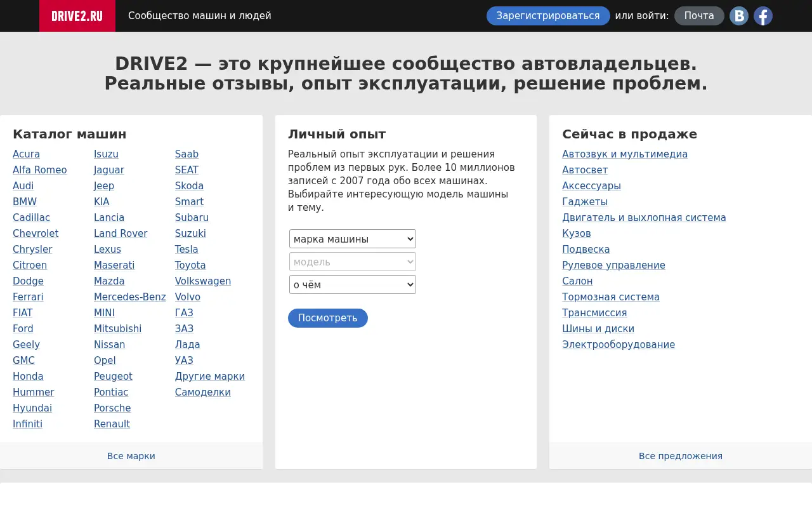Viewport: 812px width, 508px height.
Task: Open the Автосвет sale category
Action: point(585,170)
